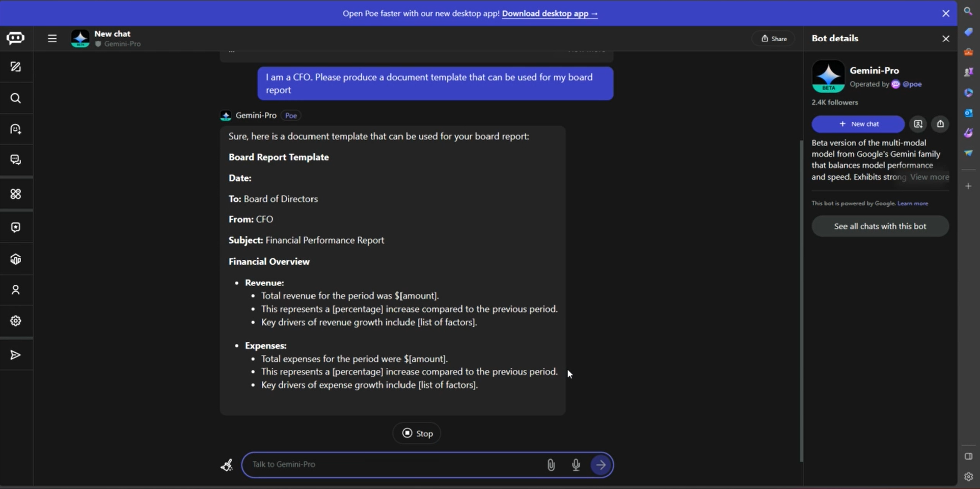The height and width of the screenshot is (489, 980).
Task: Click the Poe robot logo
Action: click(15, 38)
